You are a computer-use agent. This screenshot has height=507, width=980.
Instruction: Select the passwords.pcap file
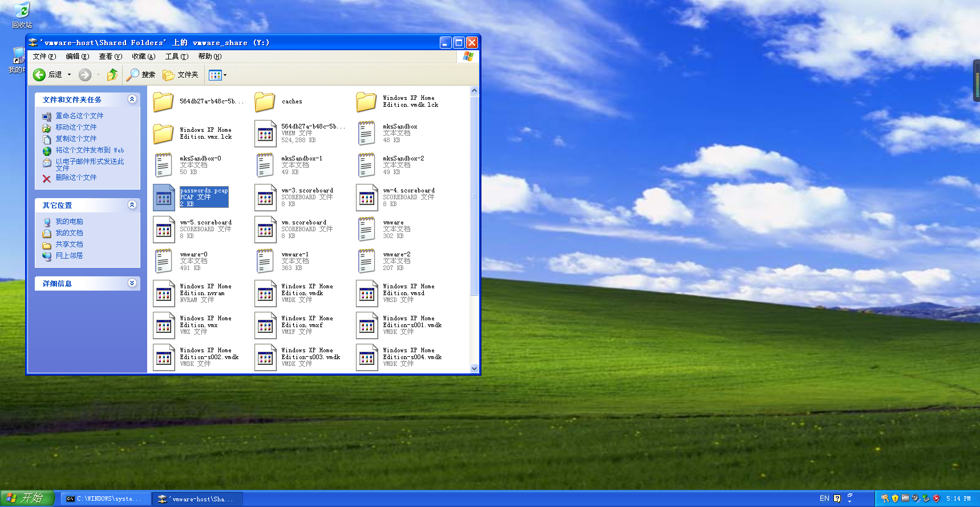(x=191, y=198)
